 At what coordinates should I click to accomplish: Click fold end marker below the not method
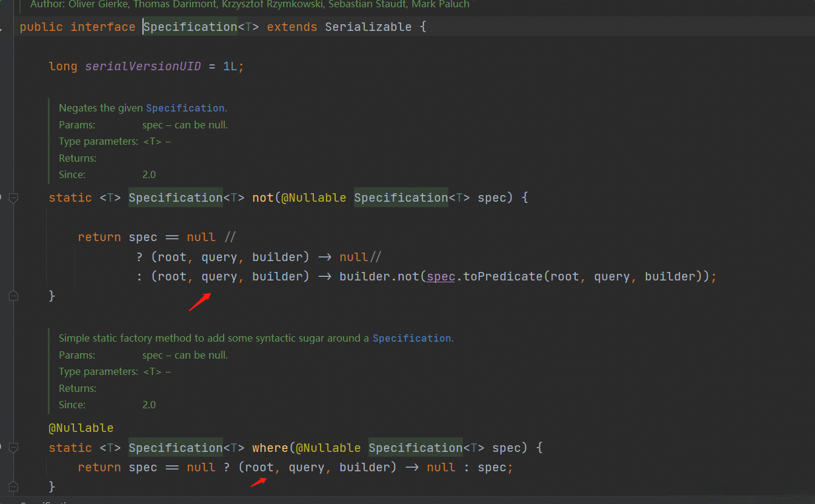click(13, 296)
